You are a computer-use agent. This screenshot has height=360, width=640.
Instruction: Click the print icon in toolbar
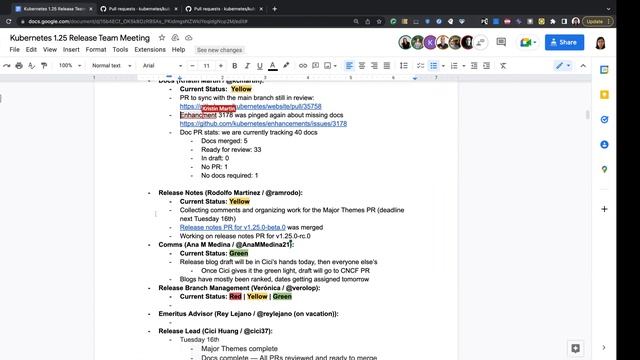click(x=19, y=66)
